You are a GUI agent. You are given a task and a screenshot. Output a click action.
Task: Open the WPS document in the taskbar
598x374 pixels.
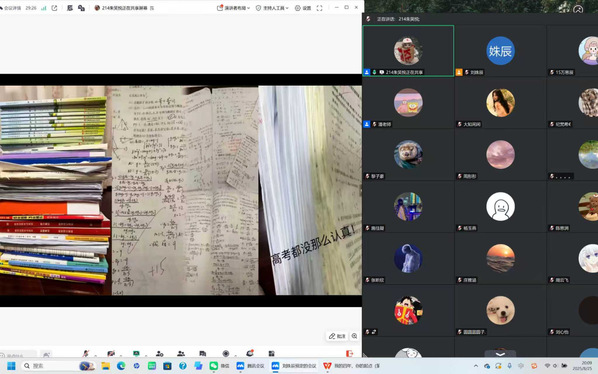tap(351, 366)
